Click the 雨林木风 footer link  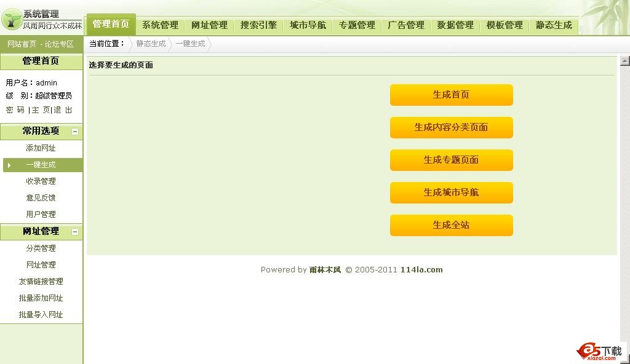point(325,270)
